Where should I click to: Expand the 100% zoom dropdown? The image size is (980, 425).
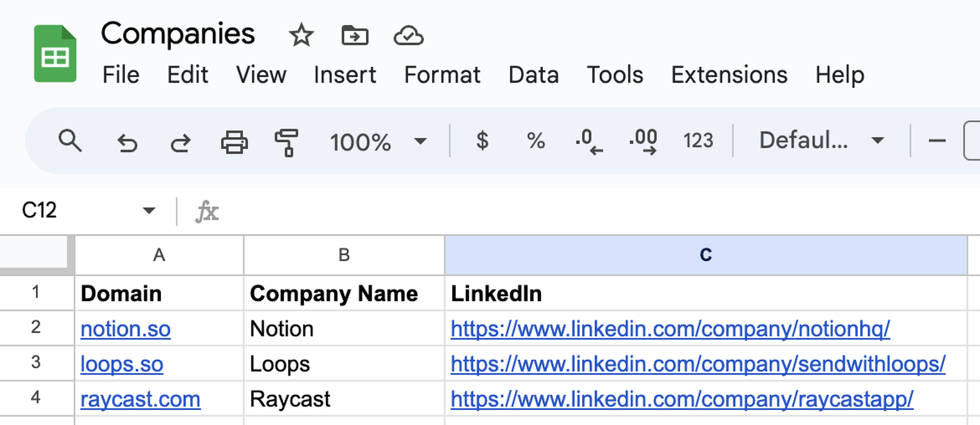(x=420, y=141)
